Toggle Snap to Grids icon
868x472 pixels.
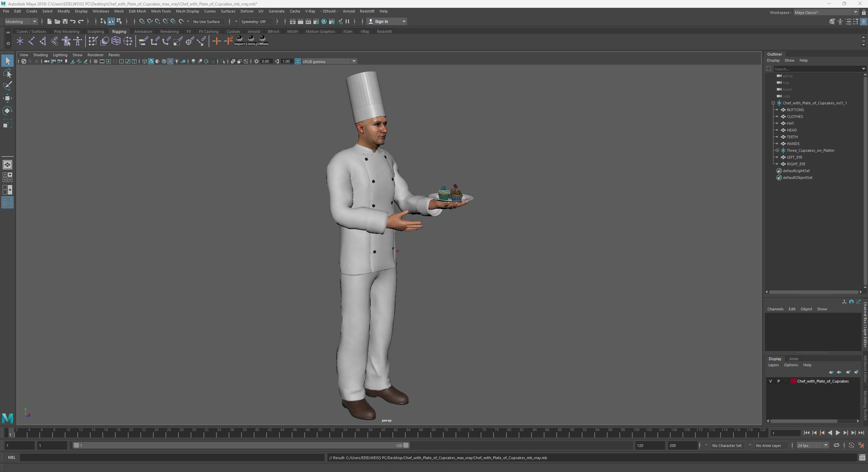142,21
